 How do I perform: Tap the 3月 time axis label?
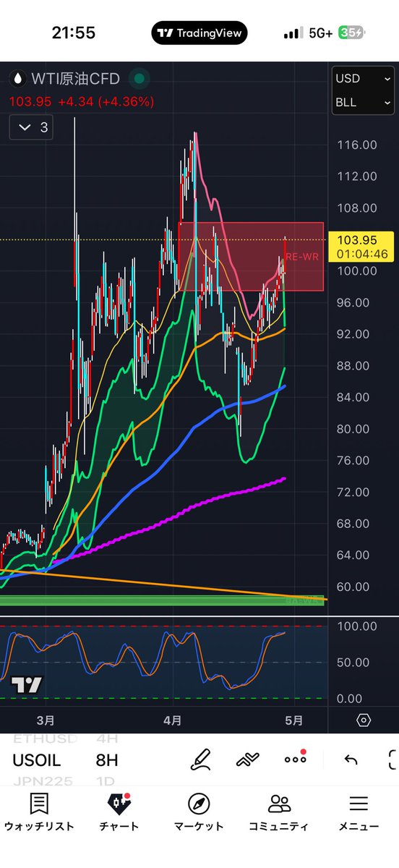coord(45,720)
